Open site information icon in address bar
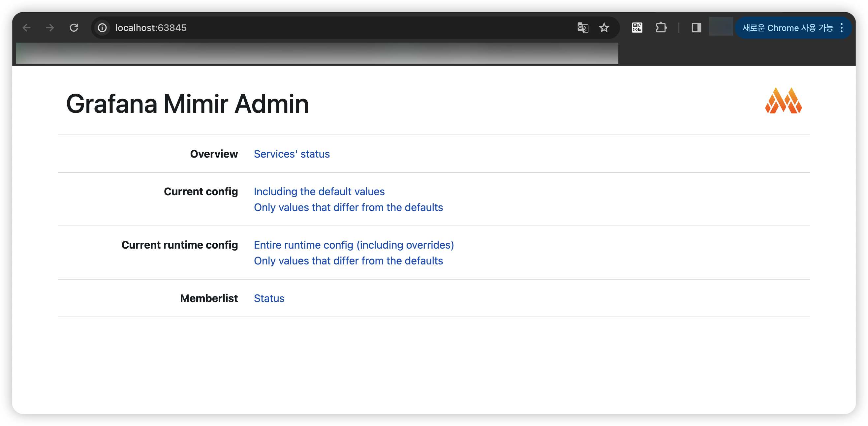Screen dimensions: 868x426 pyautogui.click(x=102, y=28)
